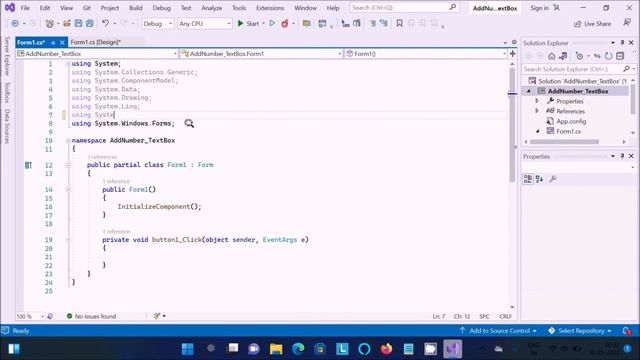This screenshot has height=360, width=640.
Task: Click the Visual Studio taskbar icon
Action: click(452, 349)
